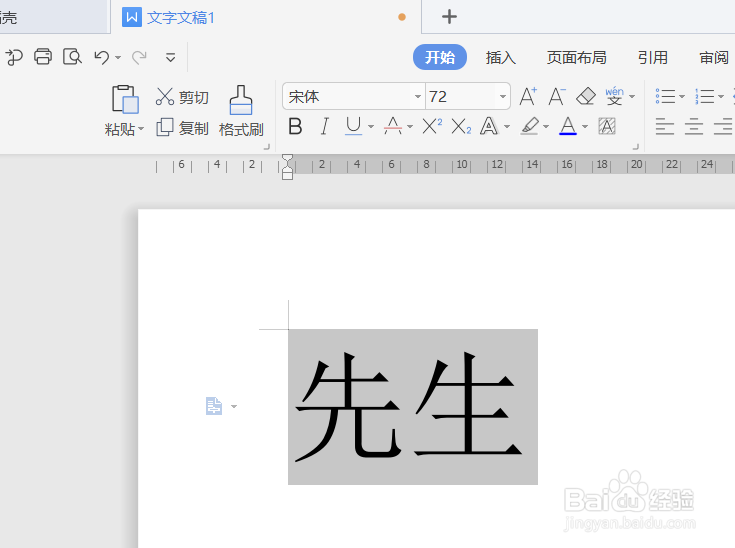Click the selected text 先生
Image resolution: width=735 pixels, height=548 pixels.
(412, 406)
